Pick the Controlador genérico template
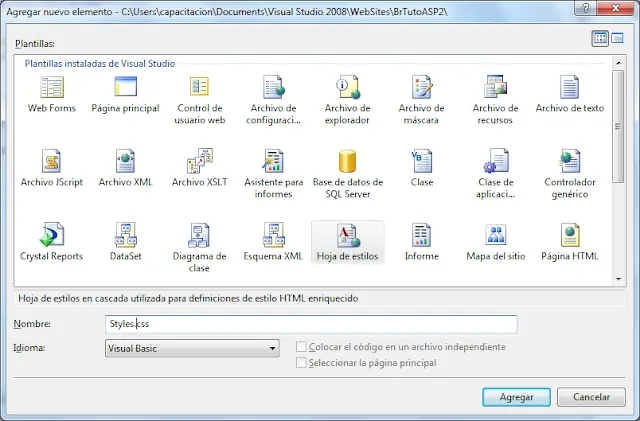Screen dimensions: 640x421 (569, 161)
